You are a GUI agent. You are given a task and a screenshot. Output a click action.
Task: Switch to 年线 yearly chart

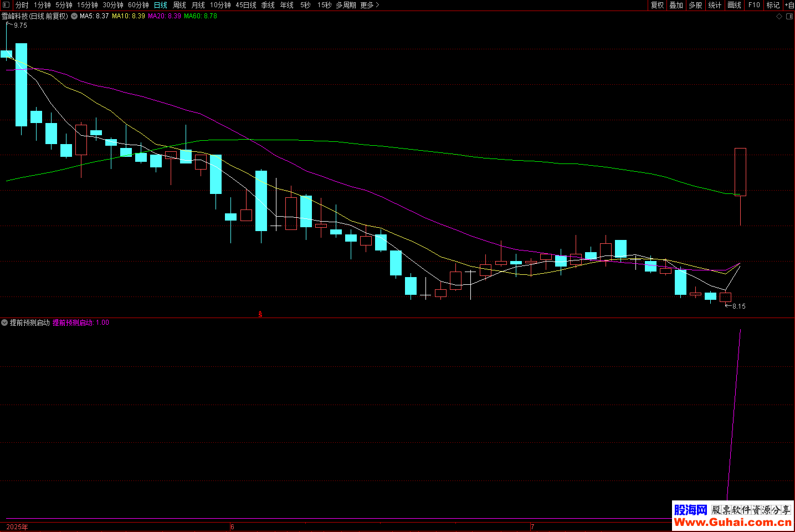[x=287, y=5]
